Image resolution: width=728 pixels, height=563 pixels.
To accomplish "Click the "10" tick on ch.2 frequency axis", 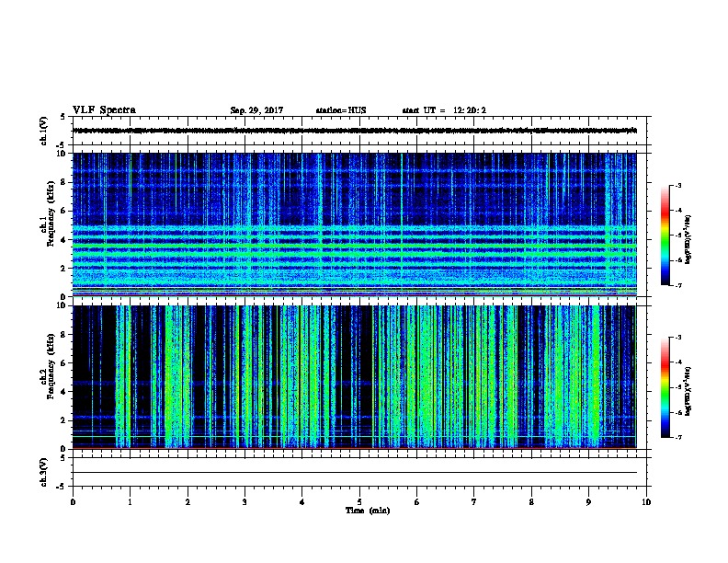I will (63, 305).
